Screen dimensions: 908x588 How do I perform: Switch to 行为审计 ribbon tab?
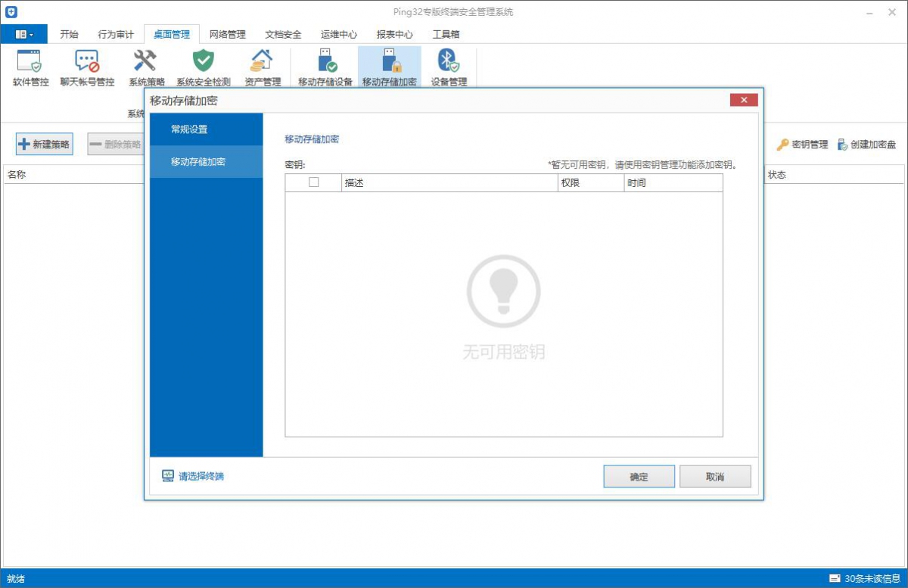(116, 34)
